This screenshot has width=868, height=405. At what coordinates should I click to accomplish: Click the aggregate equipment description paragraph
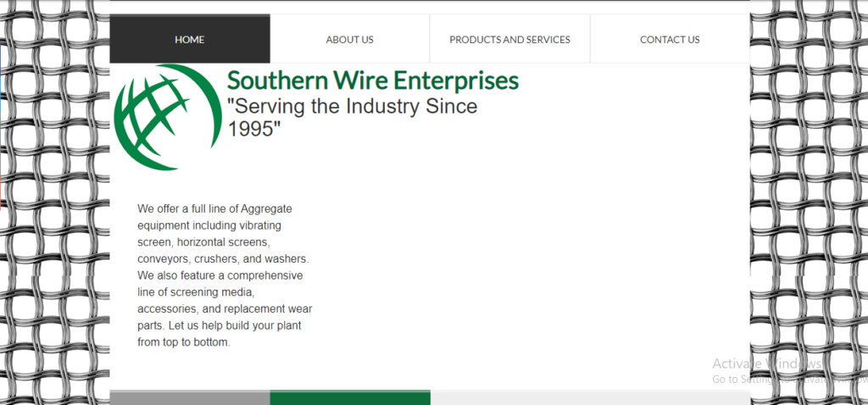224,275
